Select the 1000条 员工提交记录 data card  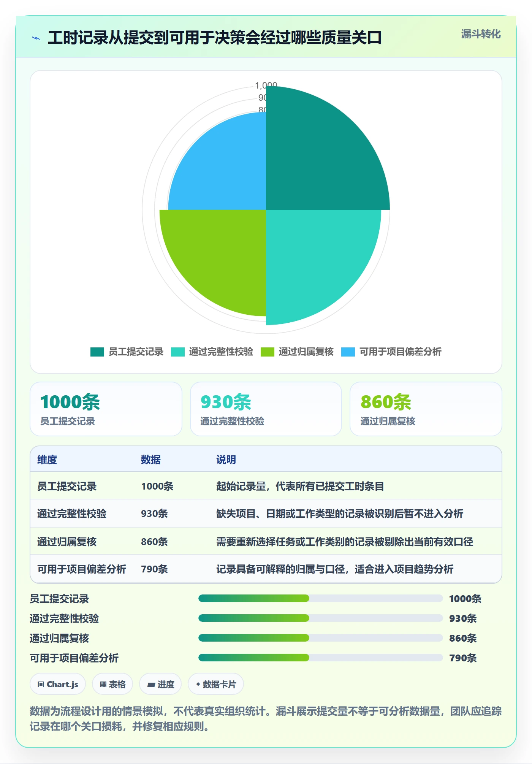[x=106, y=409]
